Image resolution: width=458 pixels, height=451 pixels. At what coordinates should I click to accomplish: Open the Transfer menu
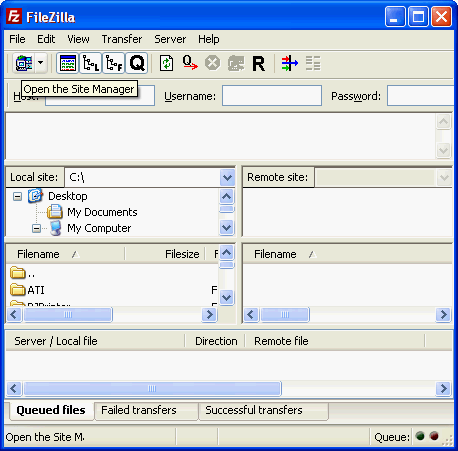pyautogui.click(x=122, y=39)
